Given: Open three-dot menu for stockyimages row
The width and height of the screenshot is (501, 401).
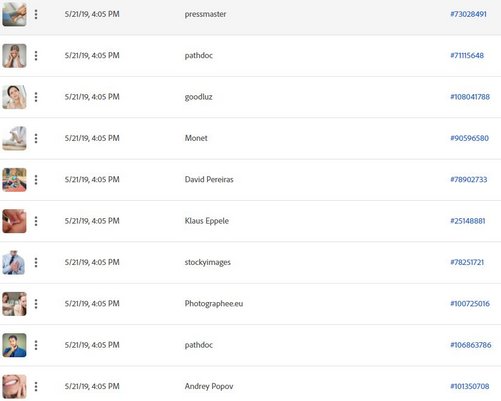Looking at the screenshot, I should coord(36,262).
